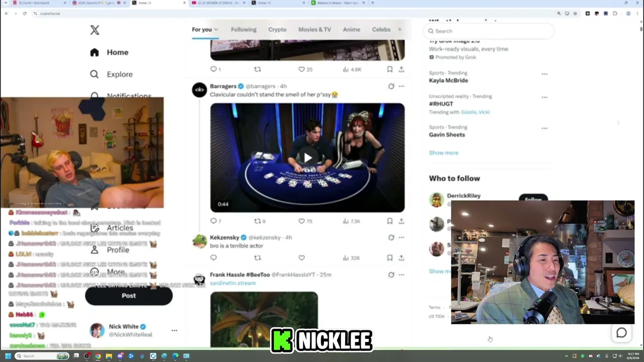Click the X logo in the sidebar
Screen dimensions: 644x362
coord(95,30)
